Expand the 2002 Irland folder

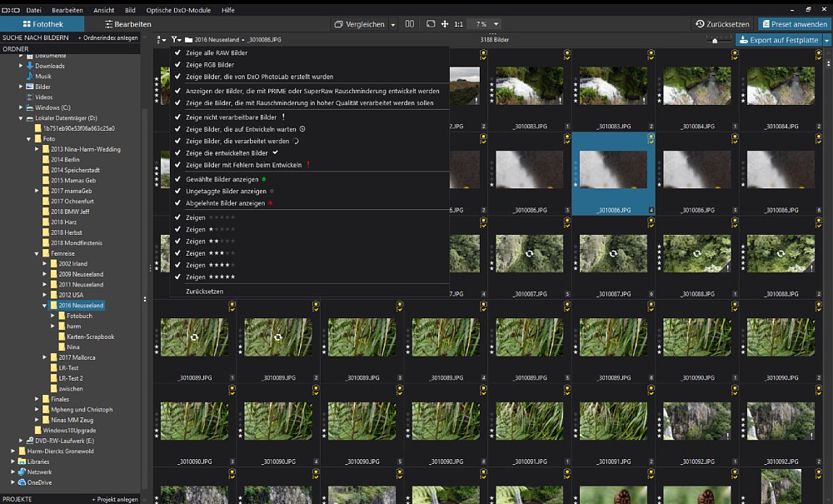(x=45, y=264)
